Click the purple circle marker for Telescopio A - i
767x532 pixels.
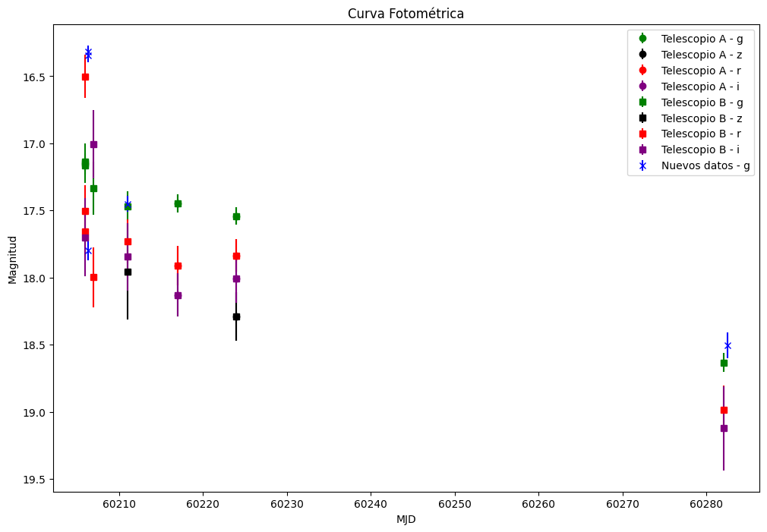tap(642, 87)
